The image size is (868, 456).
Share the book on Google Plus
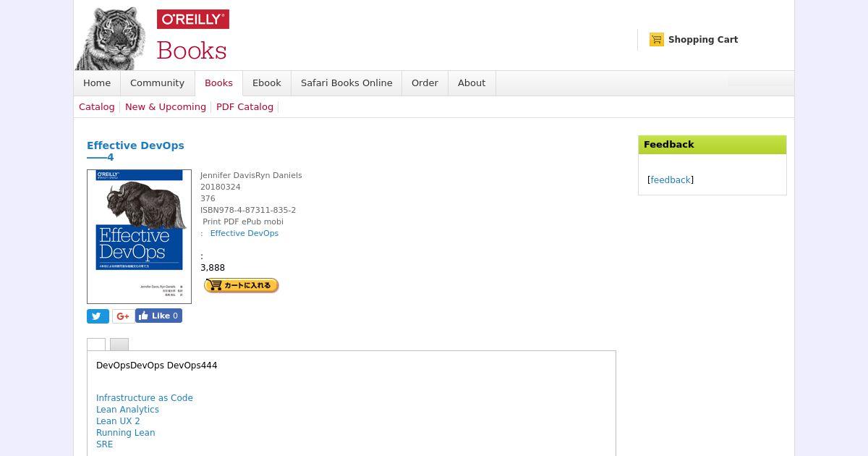tap(123, 316)
